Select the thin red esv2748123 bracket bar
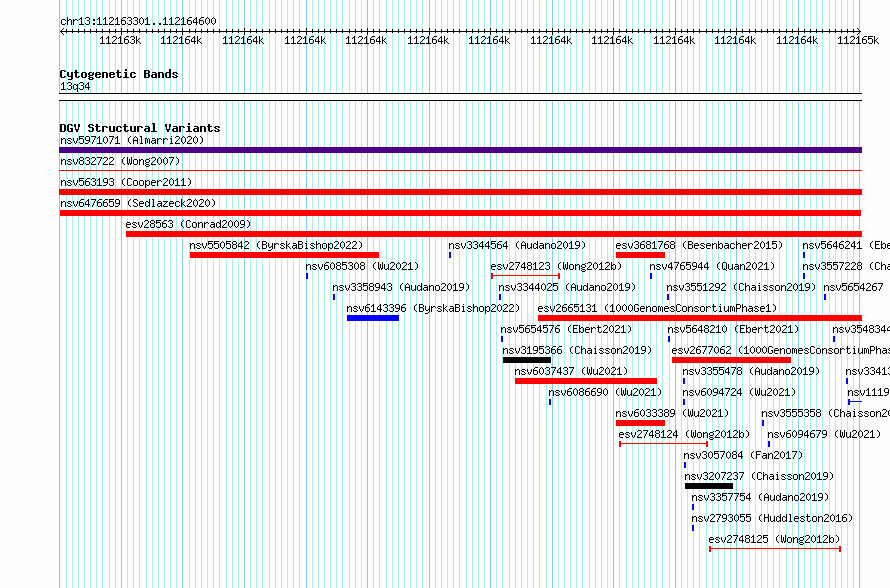The width and height of the screenshot is (890, 588). 526,276
